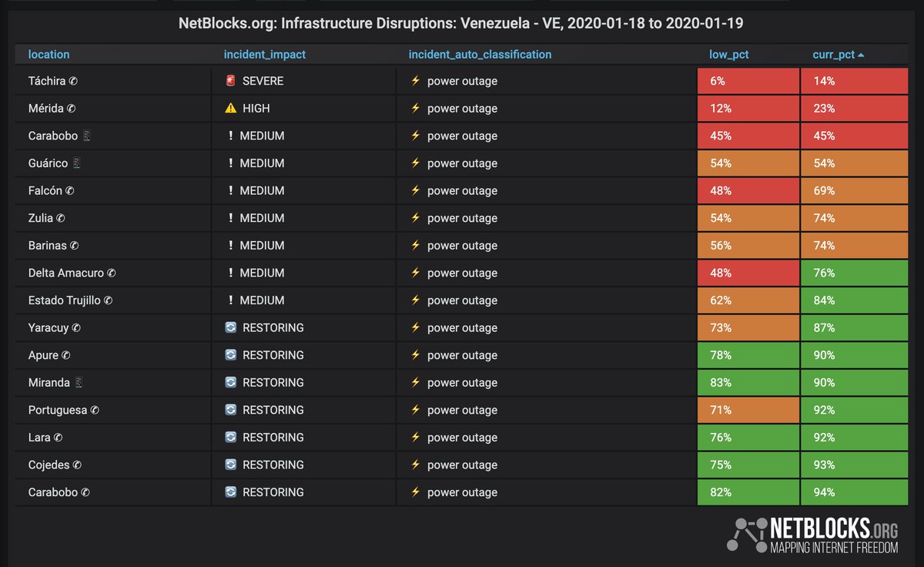Image resolution: width=924 pixels, height=567 pixels.
Task: Click the lightning bolt icon in Barinas row
Action: [415, 245]
